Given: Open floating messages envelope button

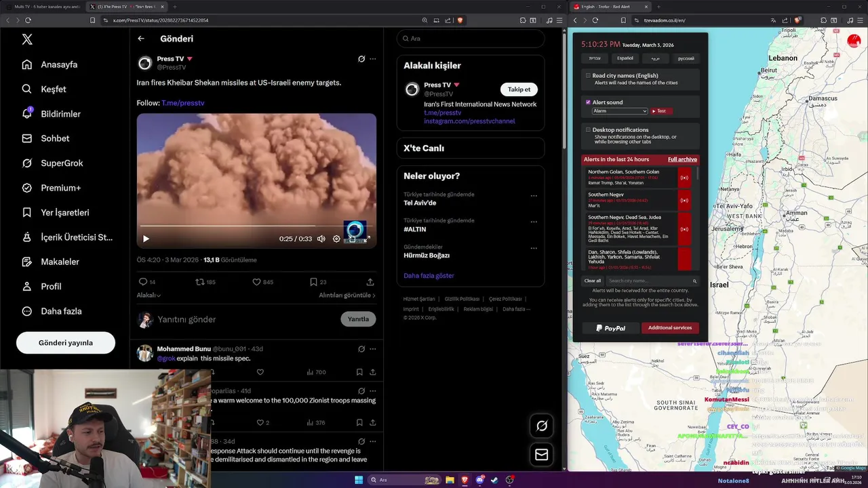Looking at the screenshot, I should click(542, 455).
